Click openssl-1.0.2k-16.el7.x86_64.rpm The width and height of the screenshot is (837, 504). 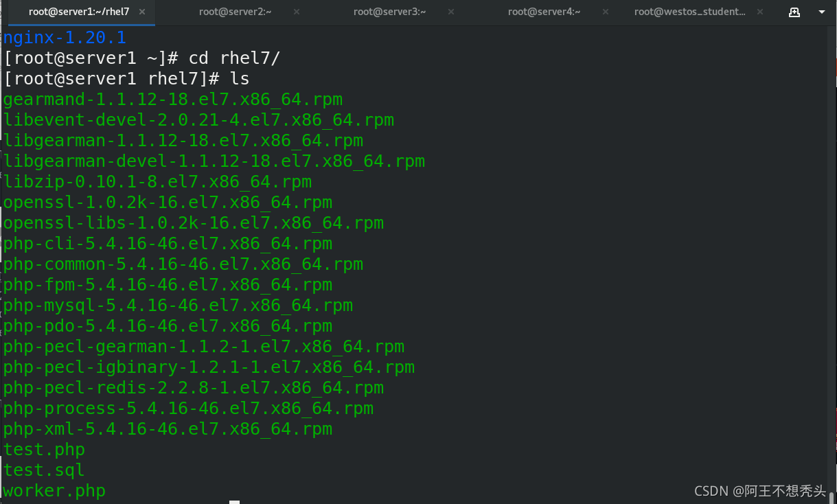[x=168, y=203]
